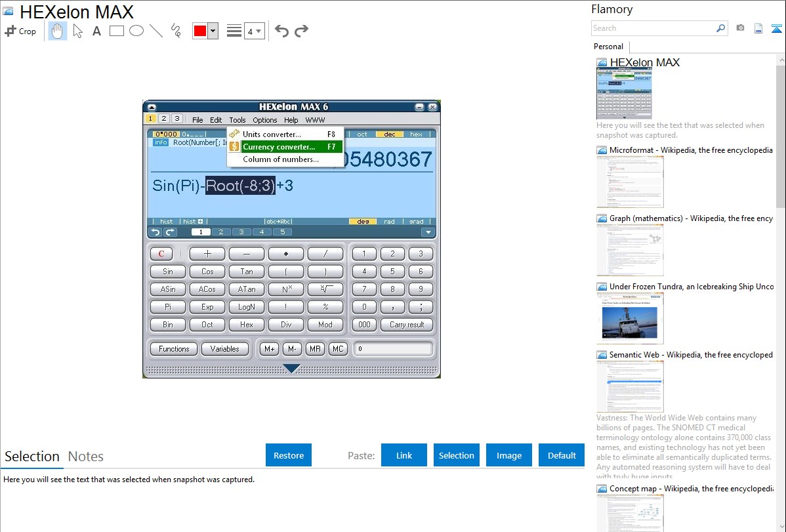Screen dimensions: 786x532
Task: Switch to the Personal tab
Action: click(x=609, y=47)
